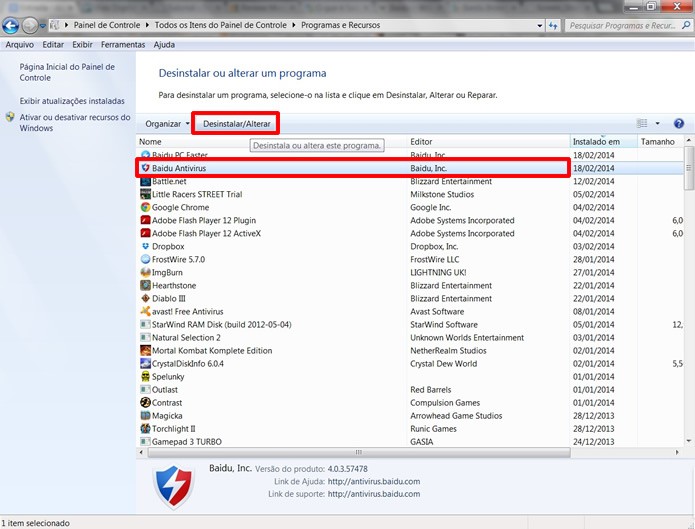Viewport: 695px width, 529px height.
Task: Open the Exibir menu
Action: [x=82, y=45]
